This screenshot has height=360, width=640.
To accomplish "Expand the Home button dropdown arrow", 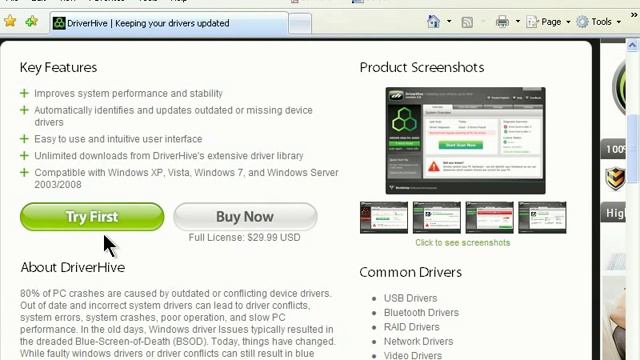I will [x=449, y=21].
